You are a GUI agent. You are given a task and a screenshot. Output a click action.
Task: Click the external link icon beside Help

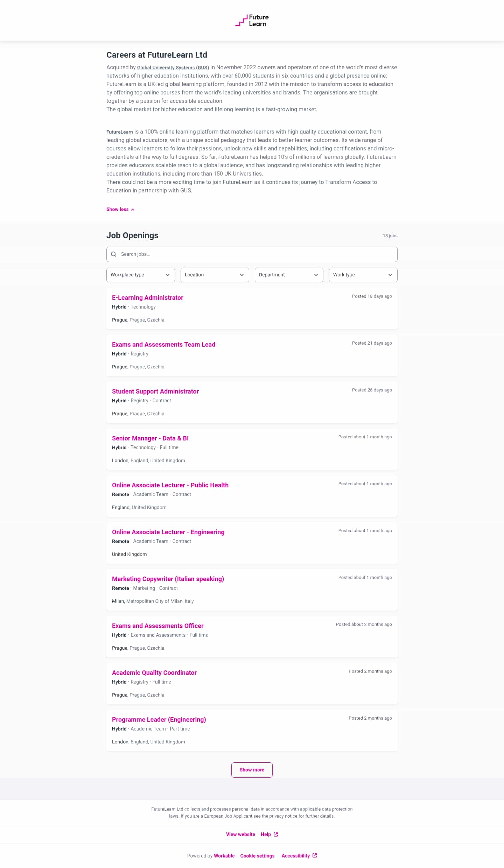click(276, 834)
